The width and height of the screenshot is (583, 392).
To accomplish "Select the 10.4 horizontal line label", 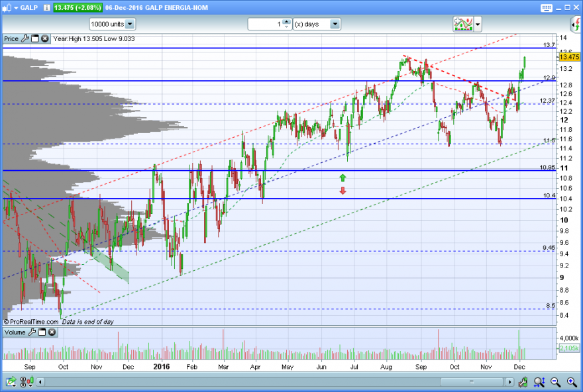I will [549, 195].
